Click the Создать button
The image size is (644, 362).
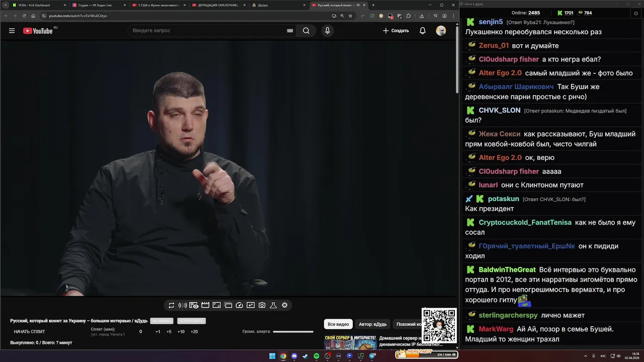click(396, 31)
